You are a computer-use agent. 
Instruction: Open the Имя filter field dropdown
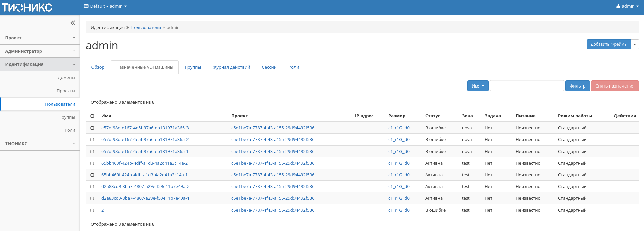478,86
